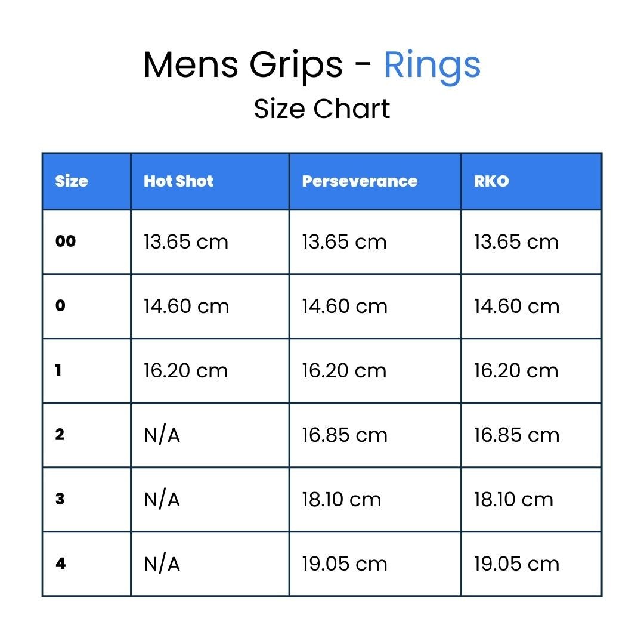Select the size 2 row label
The image size is (644, 644).
(60, 435)
